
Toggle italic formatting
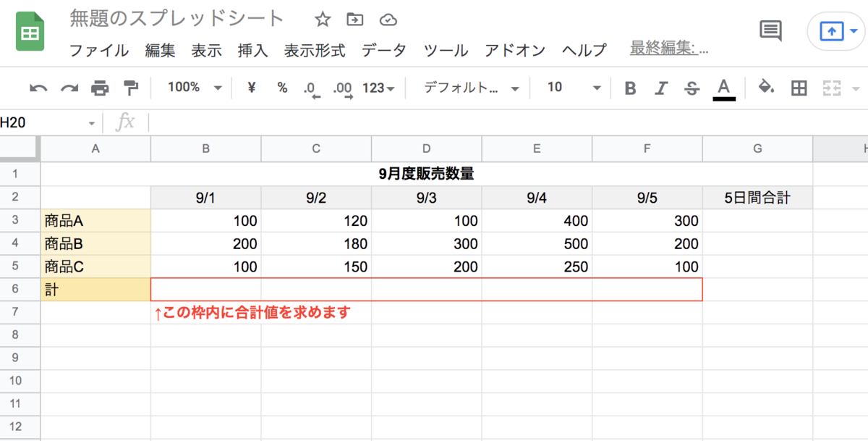click(660, 88)
